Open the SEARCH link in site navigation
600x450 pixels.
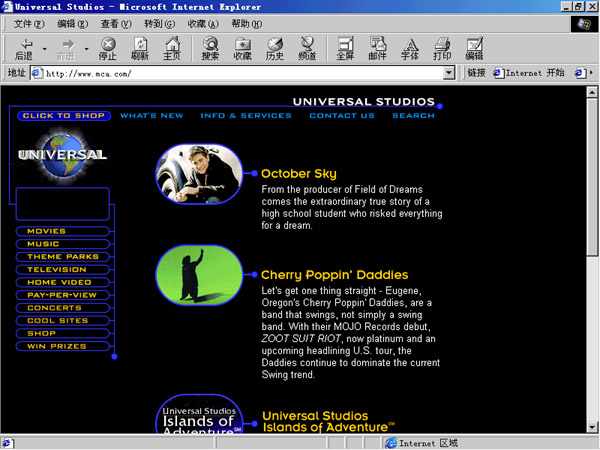click(x=413, y=116)
